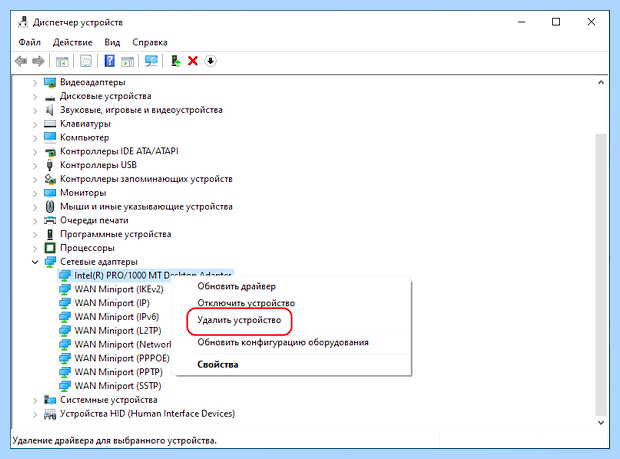Viewport: 620px width, 459px height.
Task: Click the scrollbar down arrow
Action: click(601, 423)
